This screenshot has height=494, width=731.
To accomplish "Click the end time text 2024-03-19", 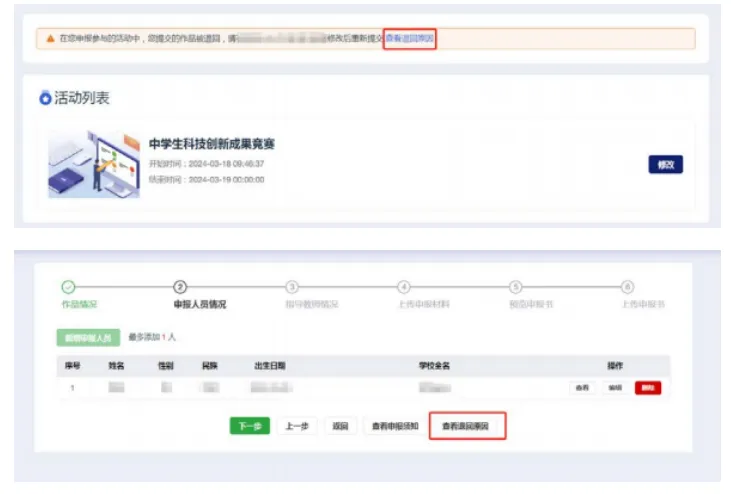I will coord(226,179).
